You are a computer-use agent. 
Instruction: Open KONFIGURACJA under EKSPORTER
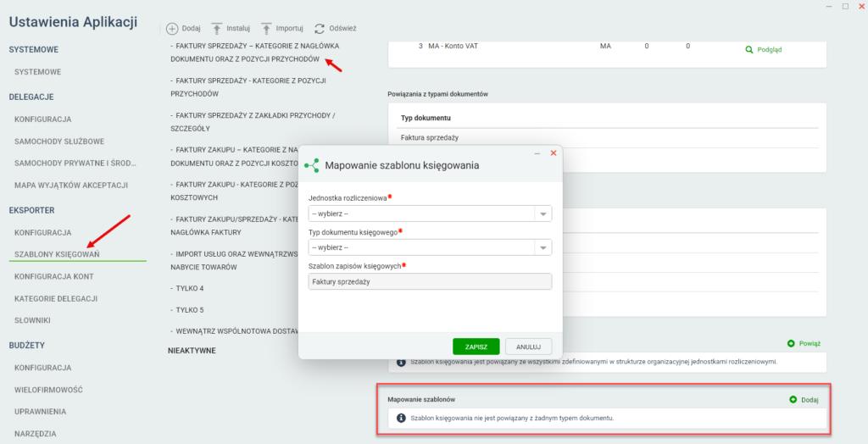pyautogui.click(x=42, y=232)
